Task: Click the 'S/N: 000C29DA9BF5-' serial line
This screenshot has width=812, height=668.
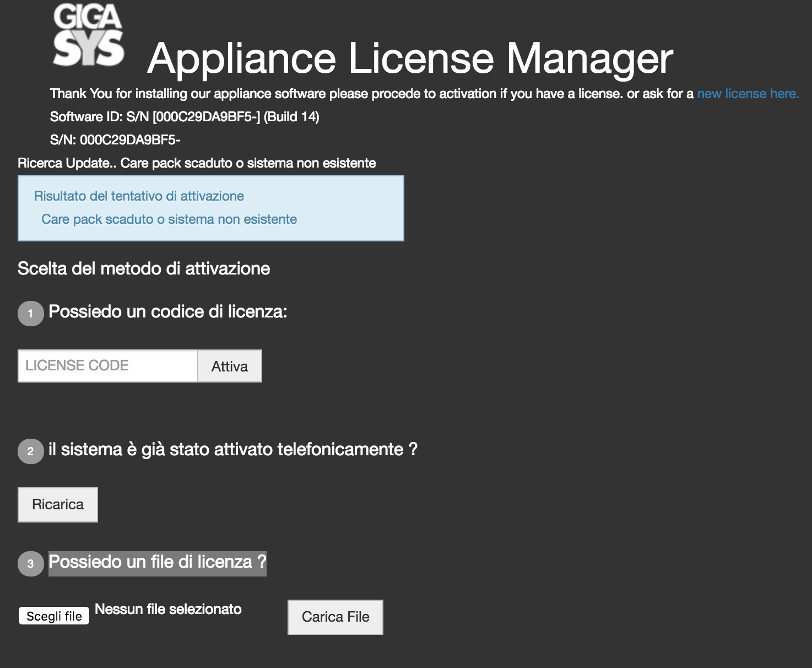Action: [x=115, y=140]
